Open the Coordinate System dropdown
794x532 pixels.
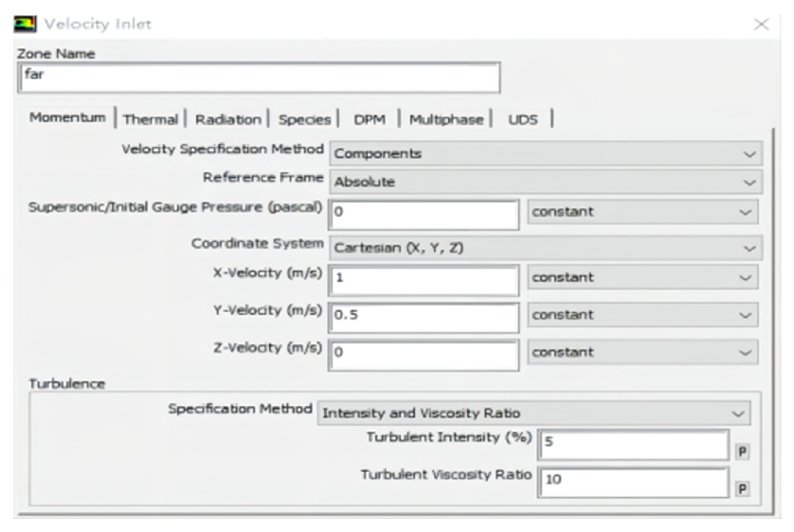546,248
